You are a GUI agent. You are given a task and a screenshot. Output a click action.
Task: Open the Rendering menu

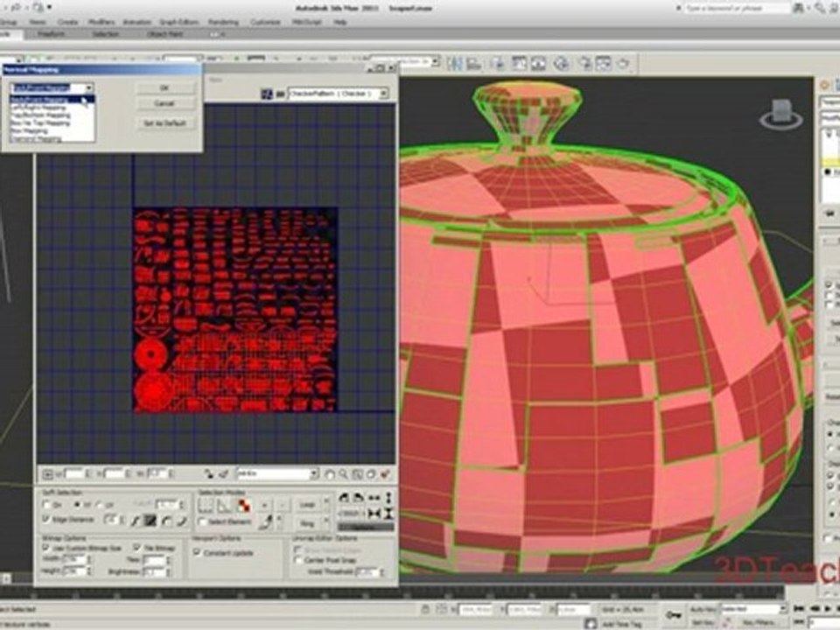click(223, 22)
